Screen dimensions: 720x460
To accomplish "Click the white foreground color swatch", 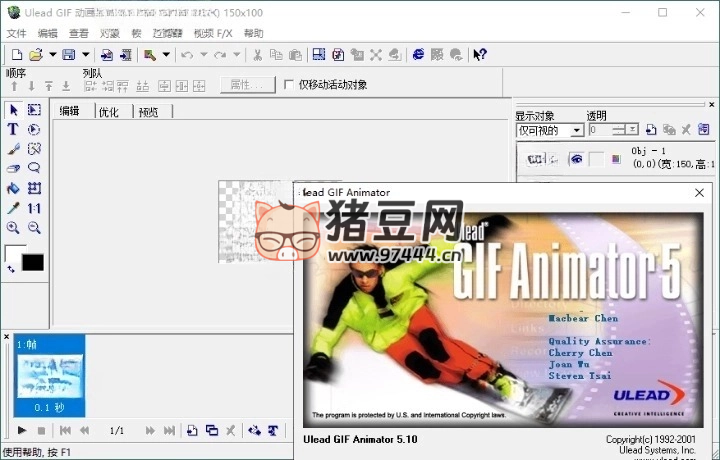I will click(13, 253).
